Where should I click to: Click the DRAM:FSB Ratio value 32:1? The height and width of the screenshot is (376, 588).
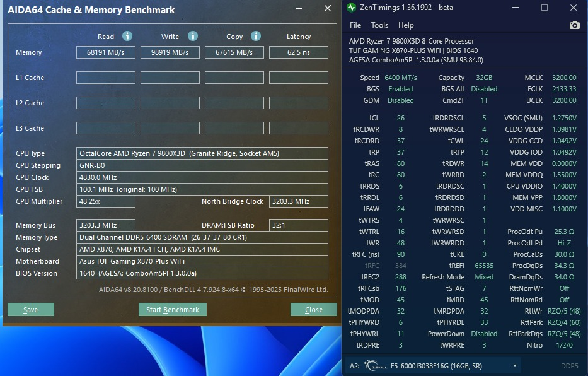click(299, 225)
